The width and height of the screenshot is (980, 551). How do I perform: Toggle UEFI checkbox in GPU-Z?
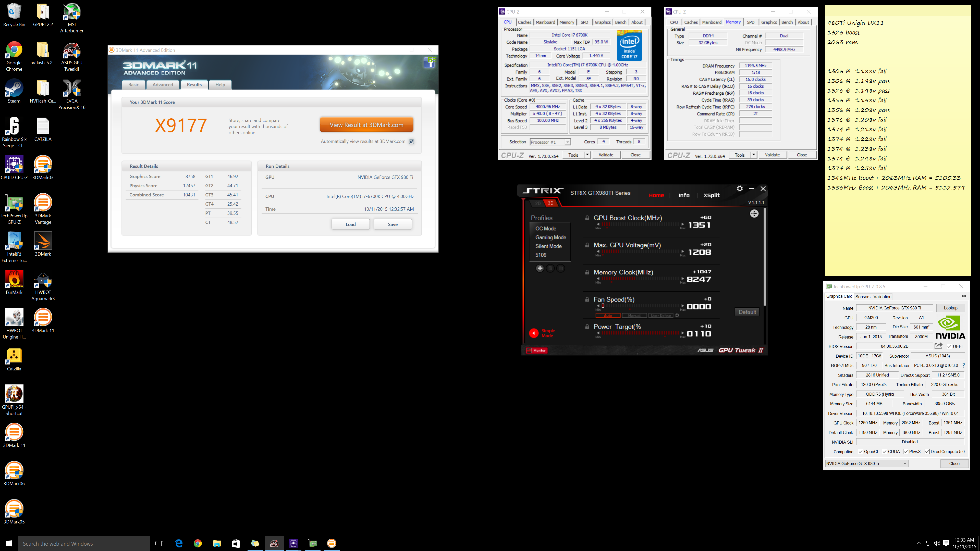click(950, 346)
